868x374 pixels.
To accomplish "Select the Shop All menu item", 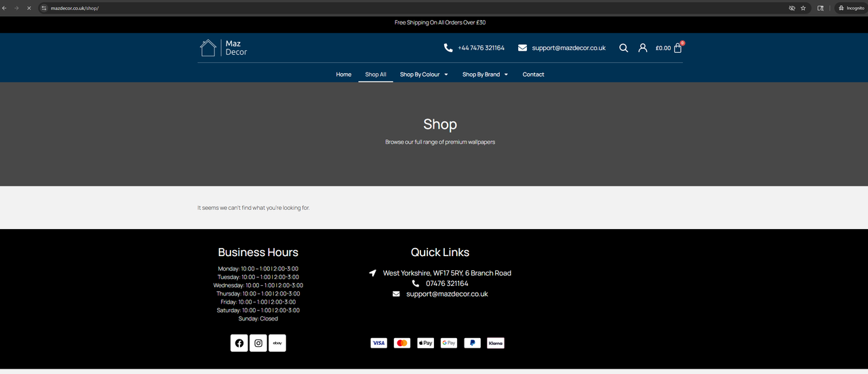I will pyautogui.click(x=376, y=75).
